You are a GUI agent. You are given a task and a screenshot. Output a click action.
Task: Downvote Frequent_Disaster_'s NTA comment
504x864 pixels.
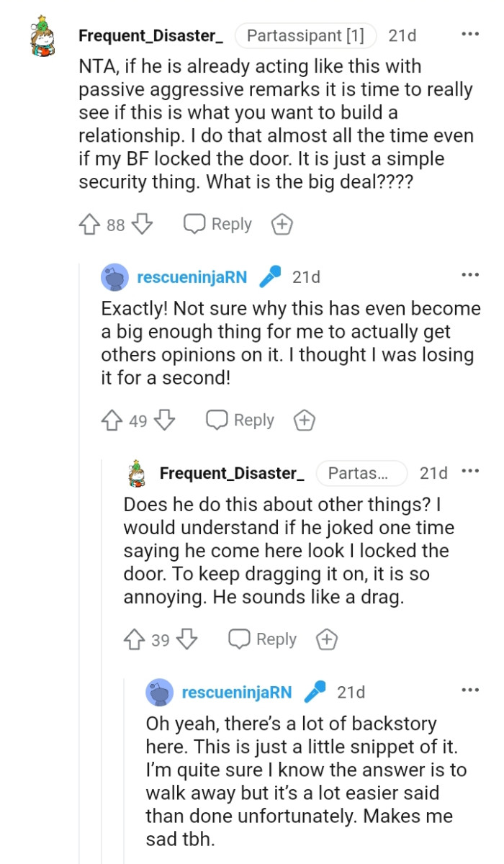[140, 224]
